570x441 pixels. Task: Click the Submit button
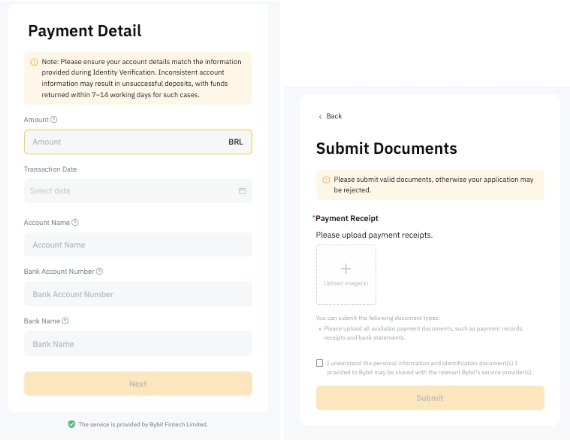point(430,398)
